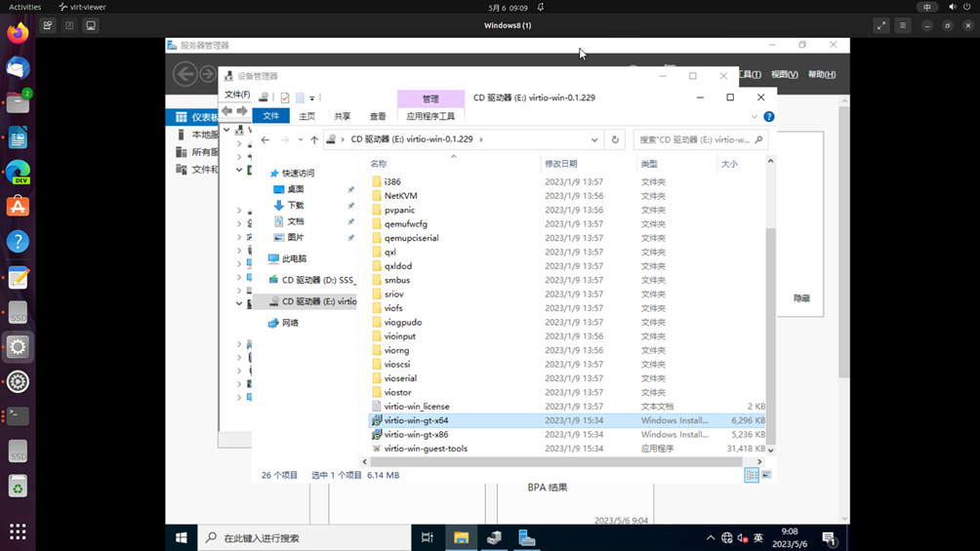Open the 主页 ribbon tab
Viewport: 980px width, 551px height.
306,116
